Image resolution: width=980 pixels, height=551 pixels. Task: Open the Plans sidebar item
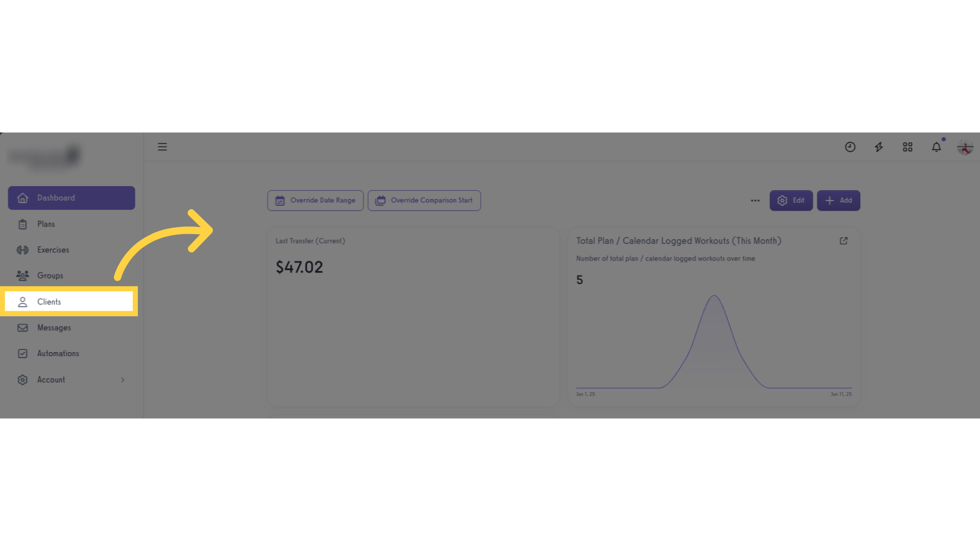(71, 224)
